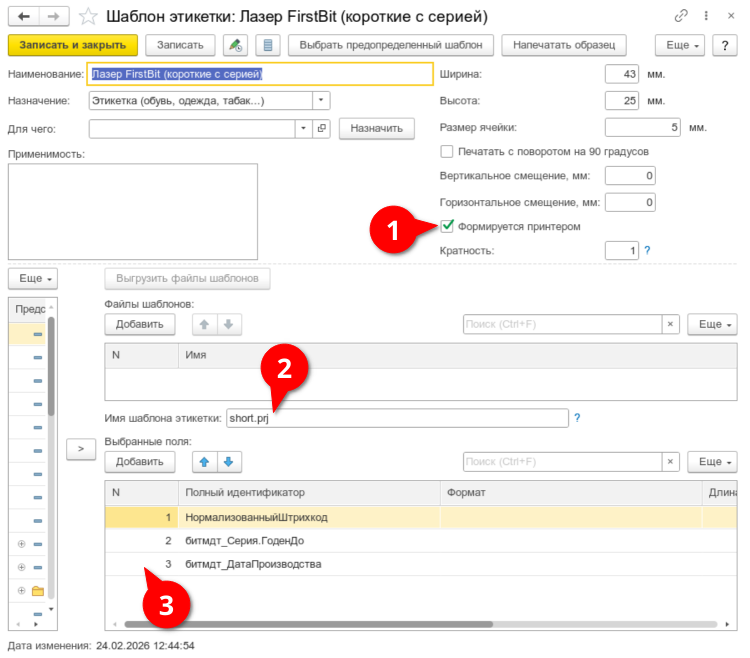Select first highlighted item in Предс list
The width and height of the screenshot is (750, 658).
pyautogui.click(x=27, y=334)
